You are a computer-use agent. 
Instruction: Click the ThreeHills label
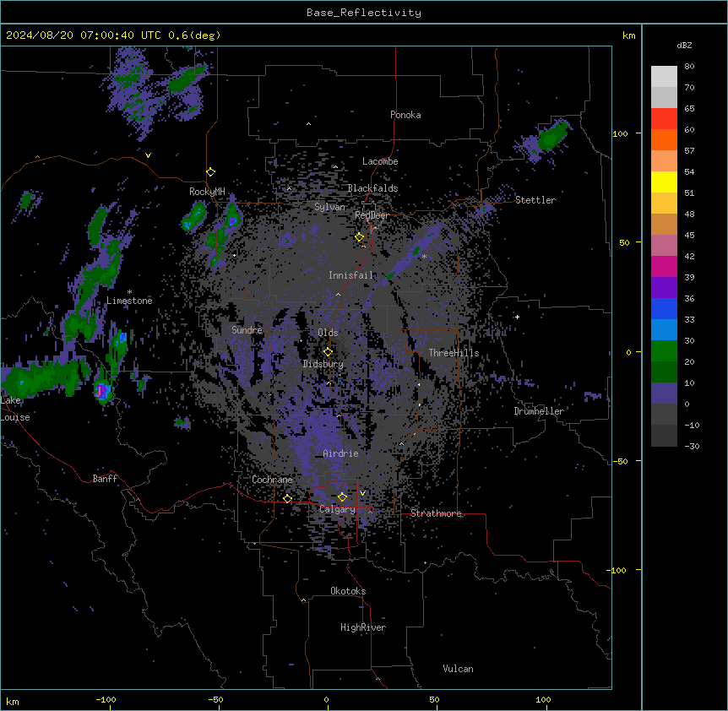tap(454, 353)
